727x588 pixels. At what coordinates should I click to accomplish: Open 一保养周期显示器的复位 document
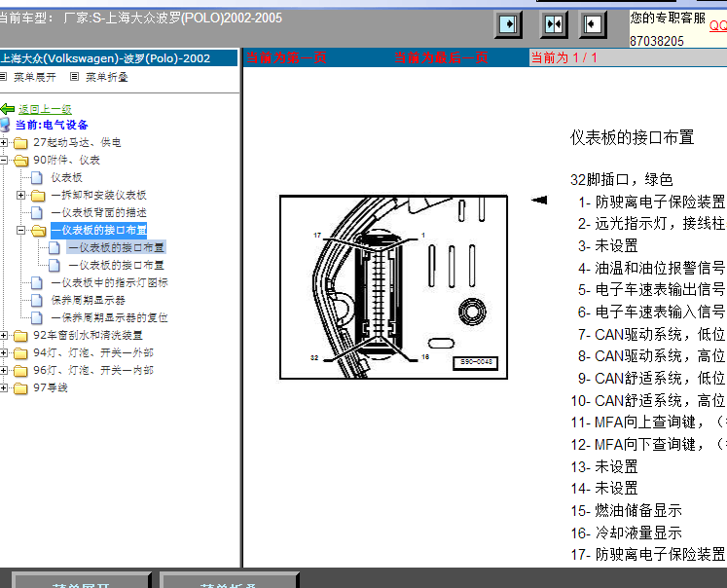pyautogui.click(x=109, y=318)
